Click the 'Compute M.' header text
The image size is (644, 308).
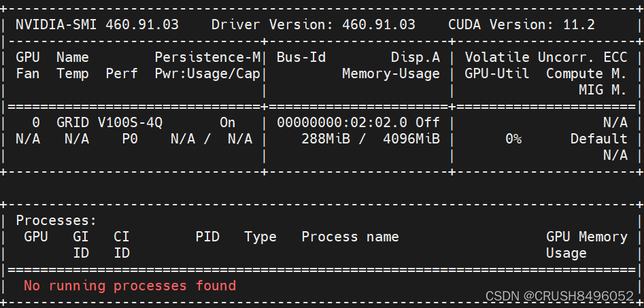586,74
